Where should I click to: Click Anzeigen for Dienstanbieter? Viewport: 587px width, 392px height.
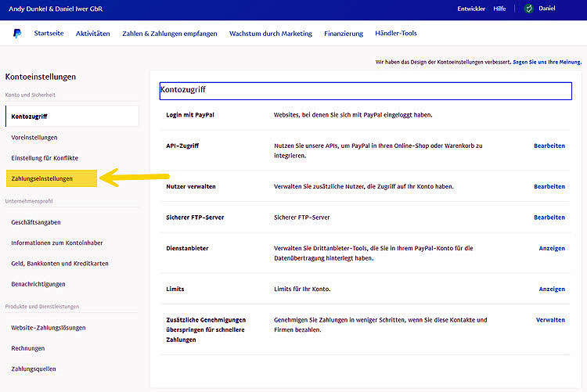click(x=552, y=249)
